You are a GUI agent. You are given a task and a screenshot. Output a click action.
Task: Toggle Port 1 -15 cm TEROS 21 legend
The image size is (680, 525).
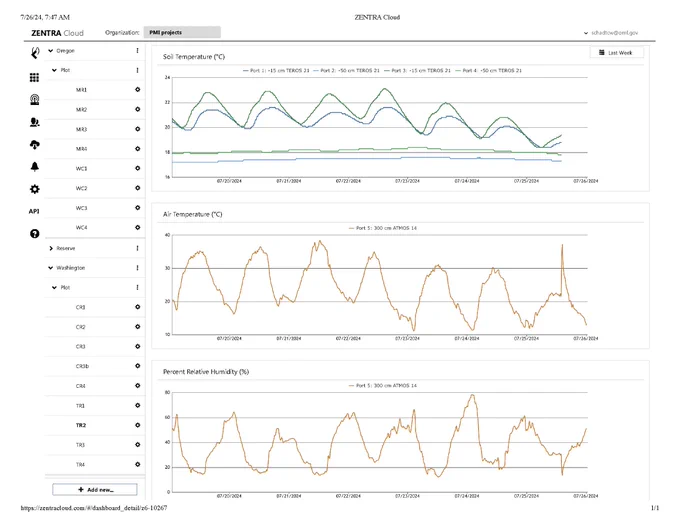pyautogui.click(x=276, y=70)
